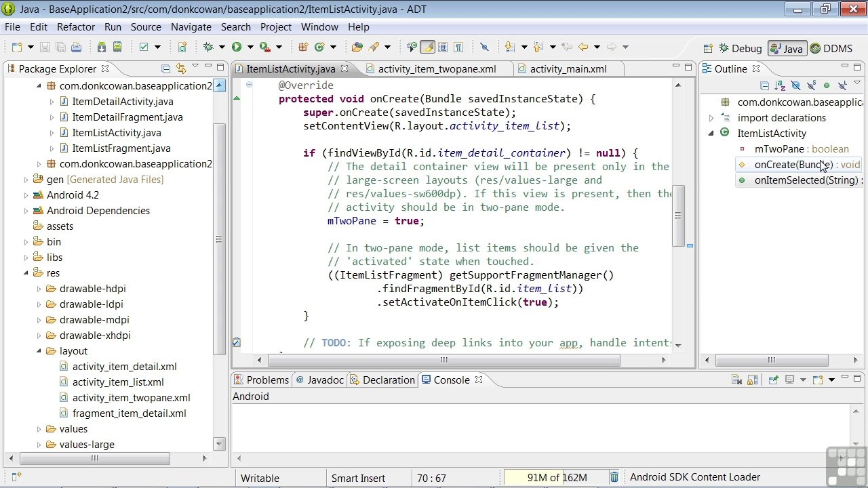Click the Print toolbar icon

point(76,47)
